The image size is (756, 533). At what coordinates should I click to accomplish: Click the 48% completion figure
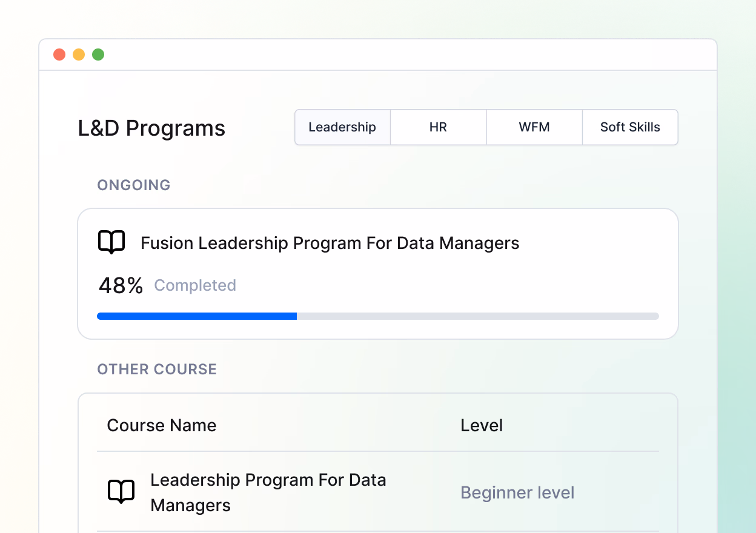coord(121,285)
